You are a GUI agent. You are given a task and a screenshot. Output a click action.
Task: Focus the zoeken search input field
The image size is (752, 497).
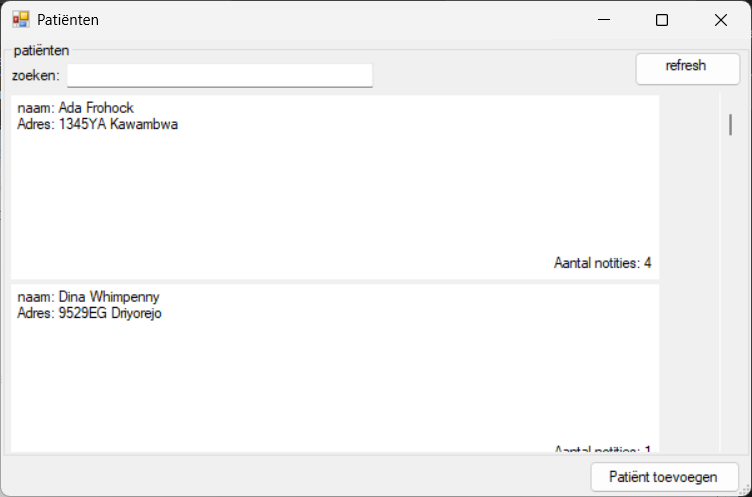pyautogui.click(x=219, y=75)
